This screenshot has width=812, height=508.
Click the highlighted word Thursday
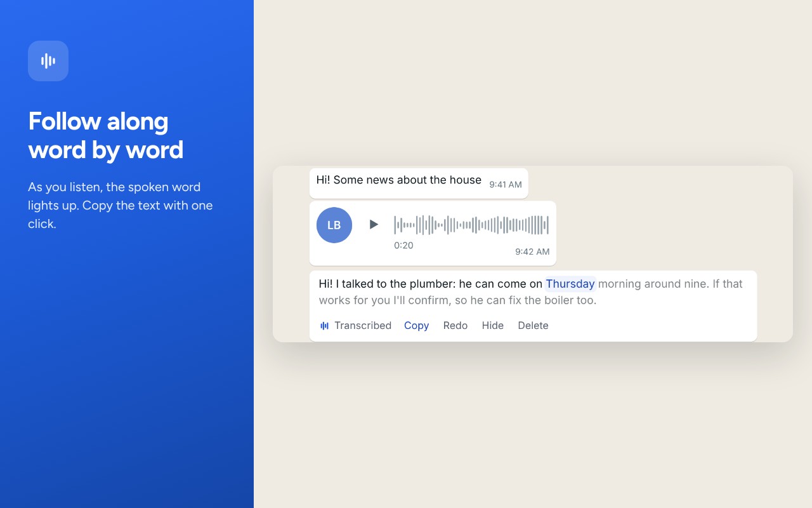570,284
